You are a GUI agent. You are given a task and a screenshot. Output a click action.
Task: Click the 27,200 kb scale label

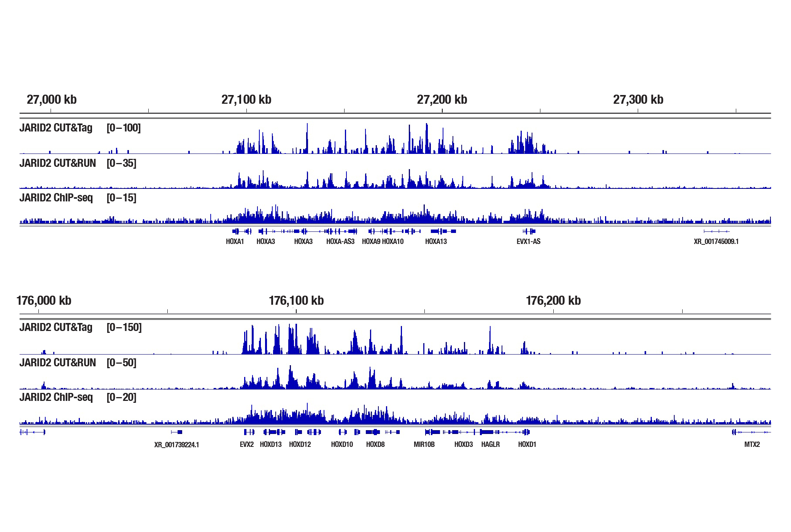(442, 100)
